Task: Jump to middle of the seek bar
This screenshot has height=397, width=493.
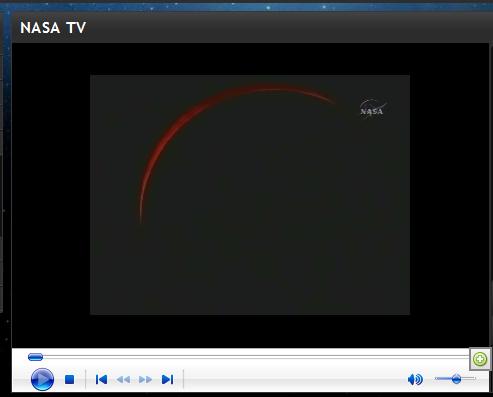Action: (249, 357)
